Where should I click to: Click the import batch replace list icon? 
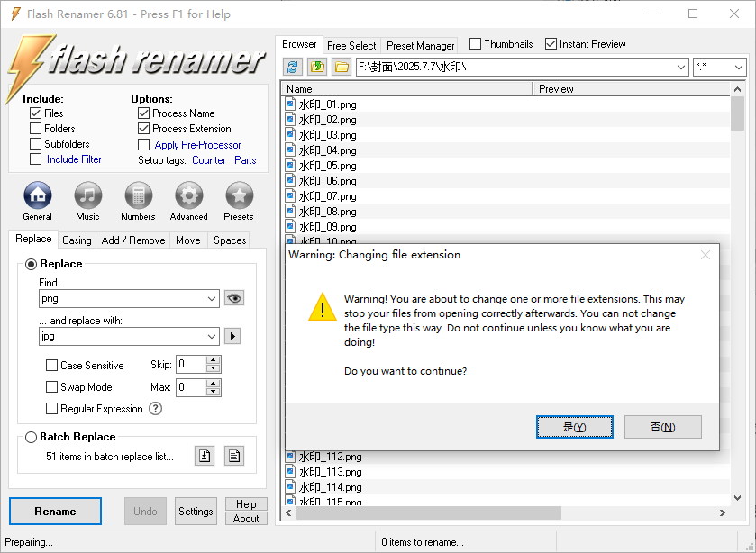[205, 456]
